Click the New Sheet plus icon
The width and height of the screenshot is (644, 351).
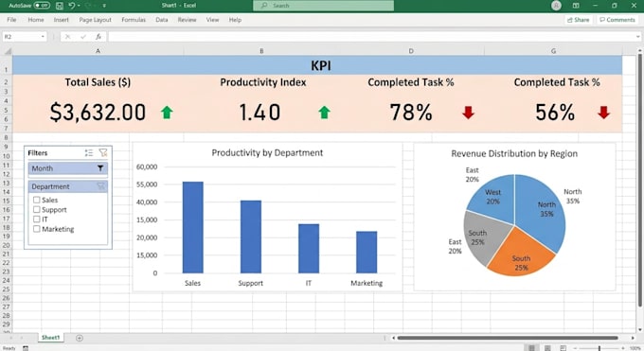click(x=80, y=338)
